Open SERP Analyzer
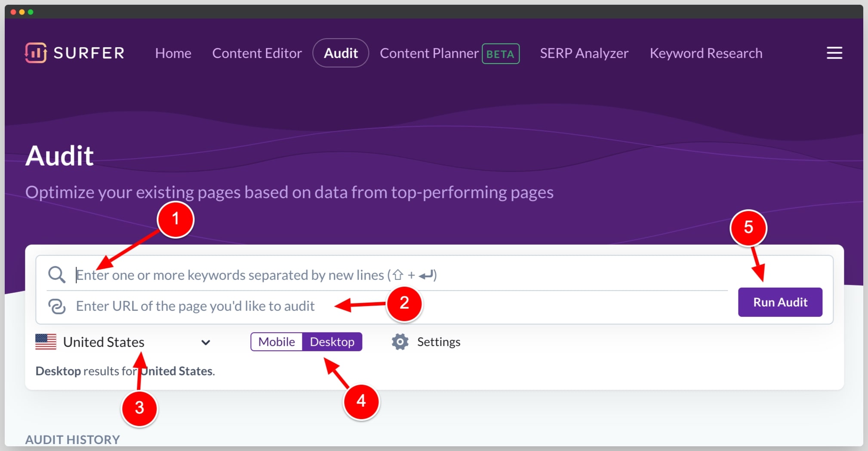Screen dimensions: 868x451 pos(584,53)
